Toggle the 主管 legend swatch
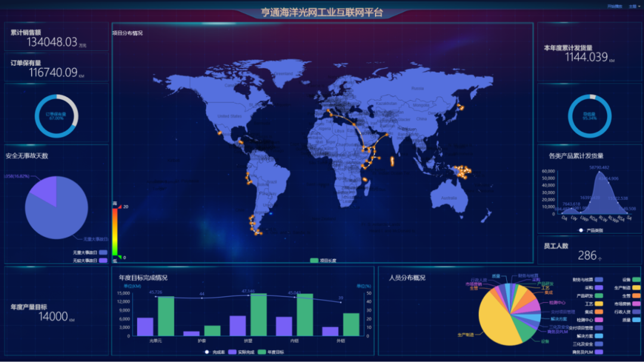This screenshot has height=362, width=644. [636, 296]
